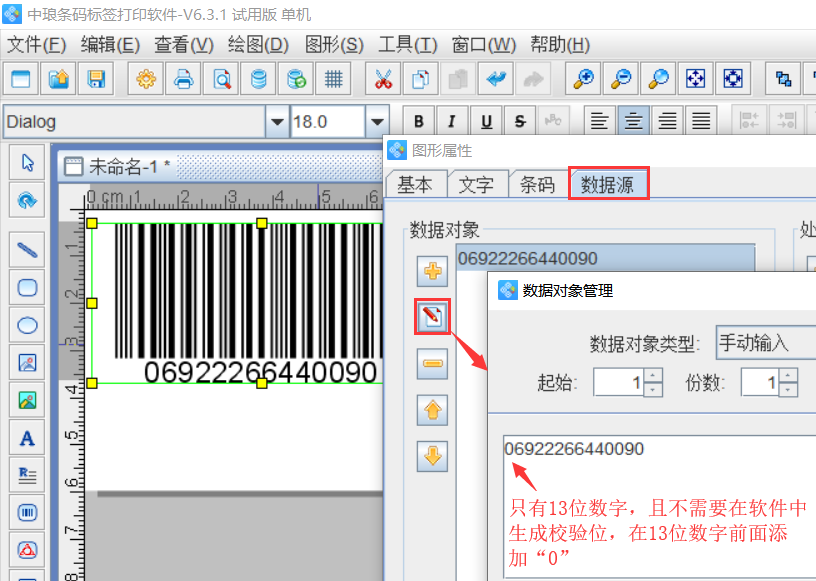Viewport: 816px width, 581px height.
Task: Toggle bold formatting
Action: click(418, 120)
